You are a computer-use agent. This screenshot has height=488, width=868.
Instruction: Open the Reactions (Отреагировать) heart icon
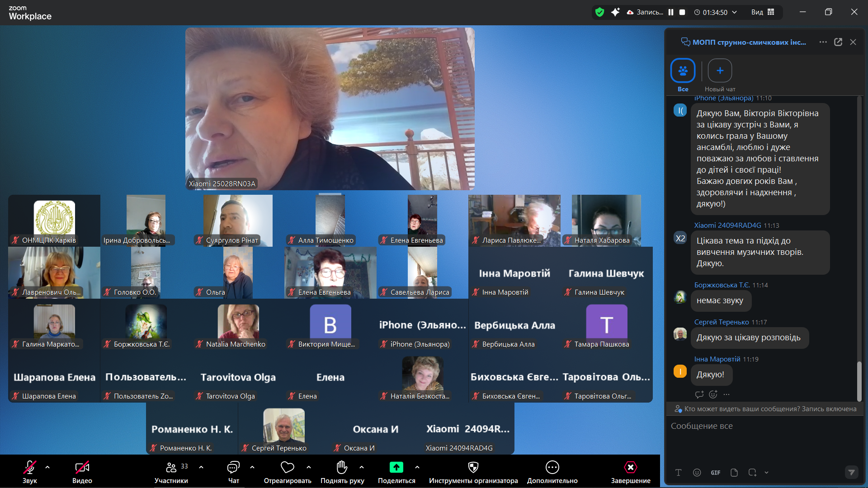tap(287, 467)
